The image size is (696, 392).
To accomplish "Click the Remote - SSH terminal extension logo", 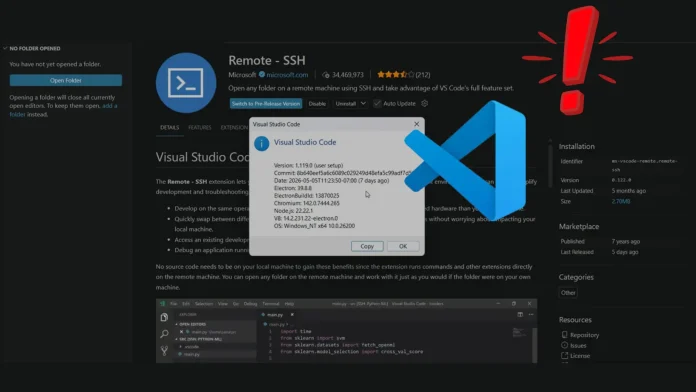I will click(186, 83).
